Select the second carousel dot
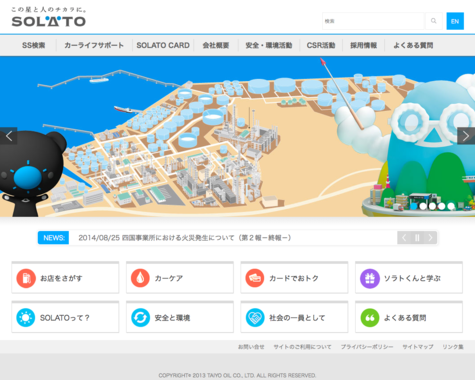The image size is (475, 380). pos(423,206)
